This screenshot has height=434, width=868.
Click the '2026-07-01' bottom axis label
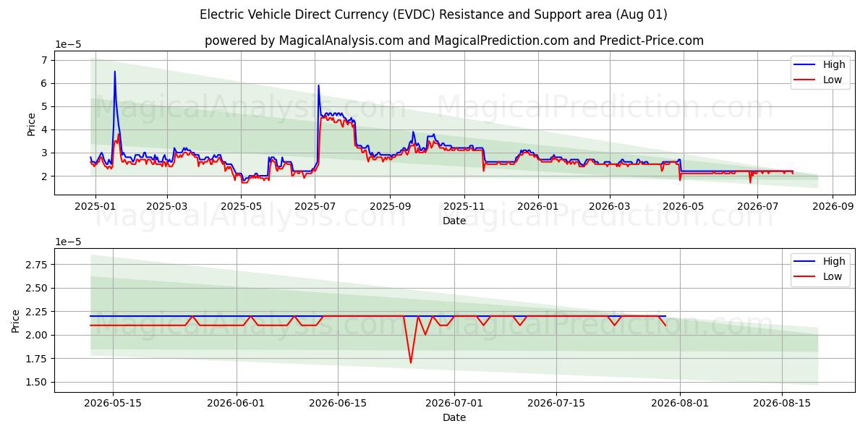(x=454, y=404)
